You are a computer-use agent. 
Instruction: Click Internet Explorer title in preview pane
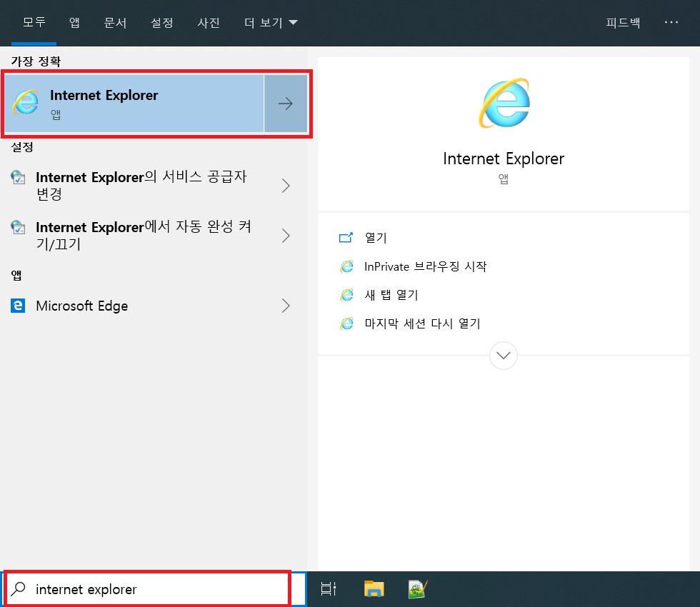point(504,159)
